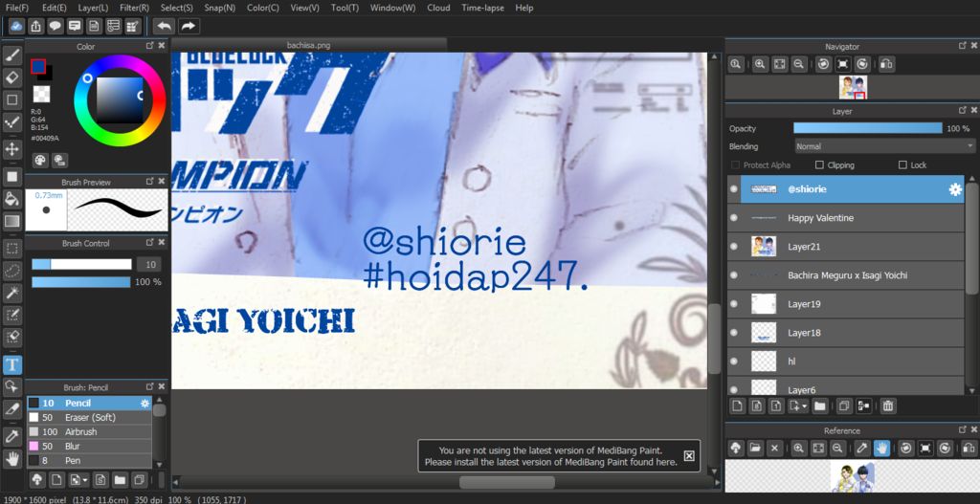
Task: Select the Text tool
Action: point(11,364)
